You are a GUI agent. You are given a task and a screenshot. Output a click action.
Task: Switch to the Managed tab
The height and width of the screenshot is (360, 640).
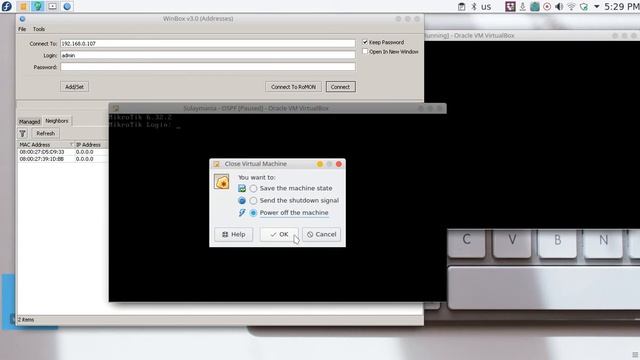pyautogui.click(x=29, y=122)
